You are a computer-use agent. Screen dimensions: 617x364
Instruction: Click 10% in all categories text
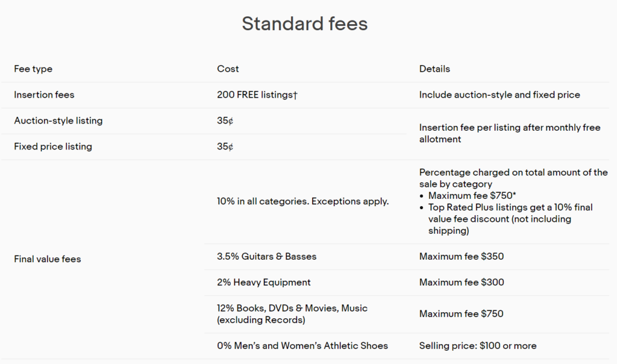click(302, 201)
